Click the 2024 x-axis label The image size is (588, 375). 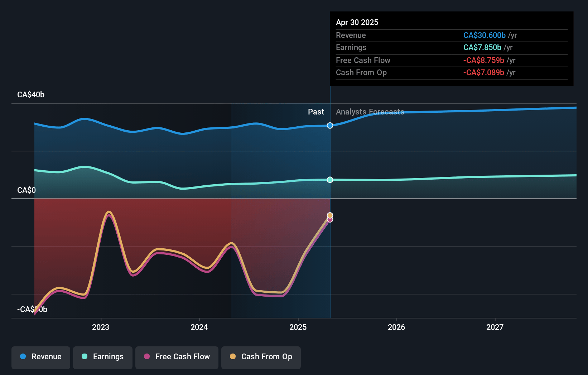pos(199,327)
